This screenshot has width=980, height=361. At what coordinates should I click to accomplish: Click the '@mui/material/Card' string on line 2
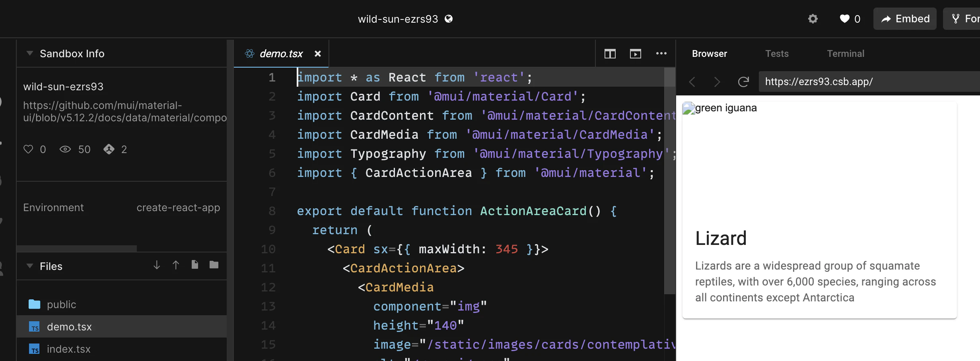pos(502,96)
